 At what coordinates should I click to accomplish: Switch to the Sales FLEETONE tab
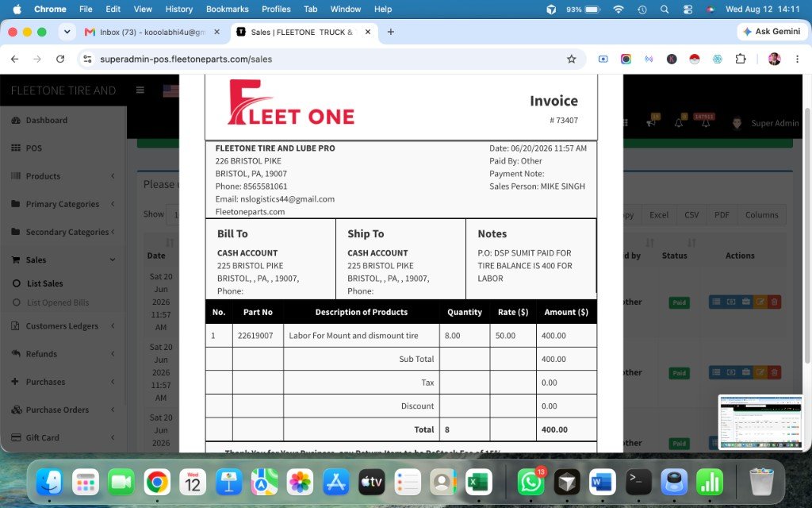pyautogui.click(x=303, y=32)
